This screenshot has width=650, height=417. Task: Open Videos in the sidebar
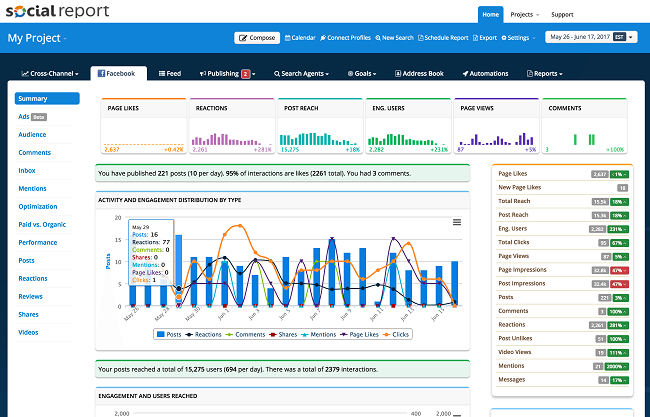(28, 332)
